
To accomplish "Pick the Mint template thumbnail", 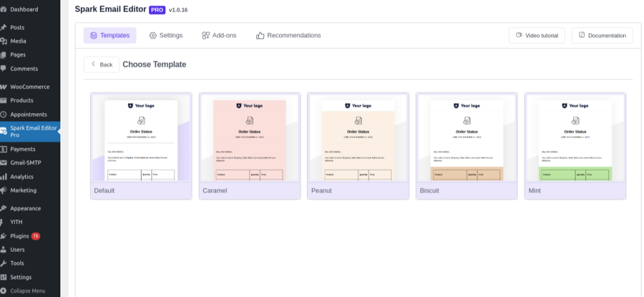I will (575, 138).
